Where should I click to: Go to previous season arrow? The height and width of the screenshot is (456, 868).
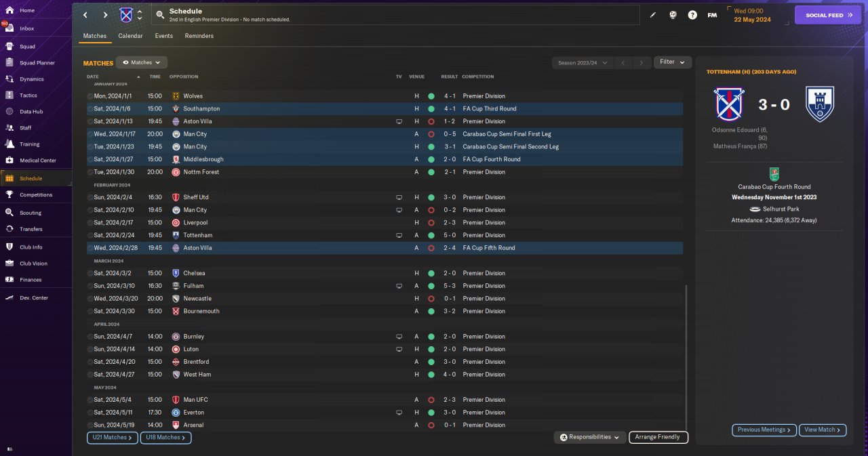point(623,63)
